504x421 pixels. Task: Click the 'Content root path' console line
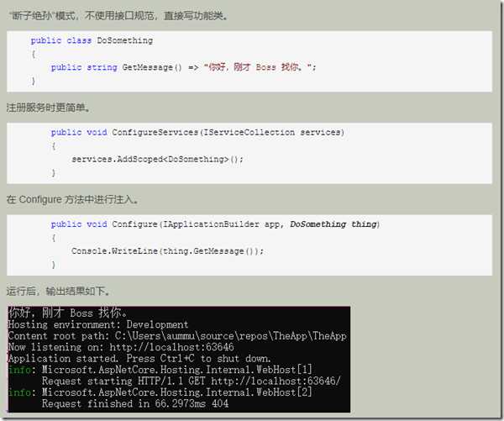click(177, 336)
